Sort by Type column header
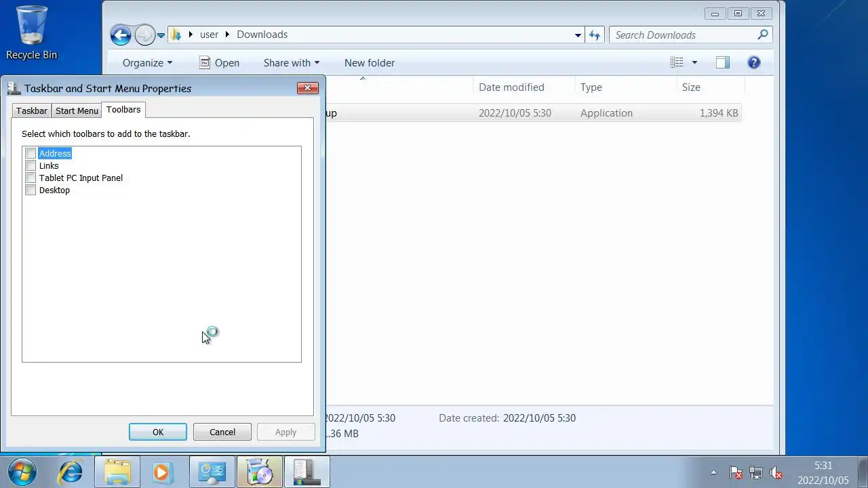The height and width of the screenshot is (488, 868). 625,87
